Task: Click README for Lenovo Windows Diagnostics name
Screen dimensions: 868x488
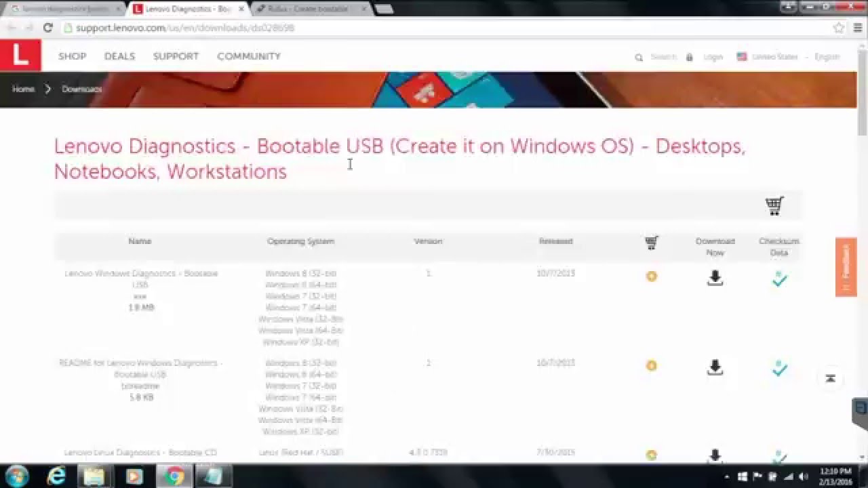Action: click(141, 369)
